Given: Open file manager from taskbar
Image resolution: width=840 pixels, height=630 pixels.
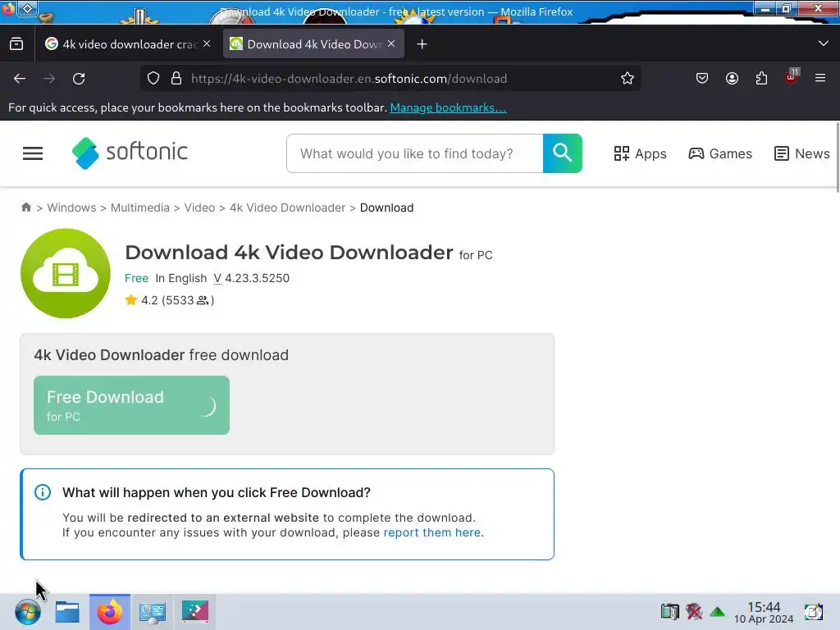Looking at the screenshot, I should [x=67, y=612].
